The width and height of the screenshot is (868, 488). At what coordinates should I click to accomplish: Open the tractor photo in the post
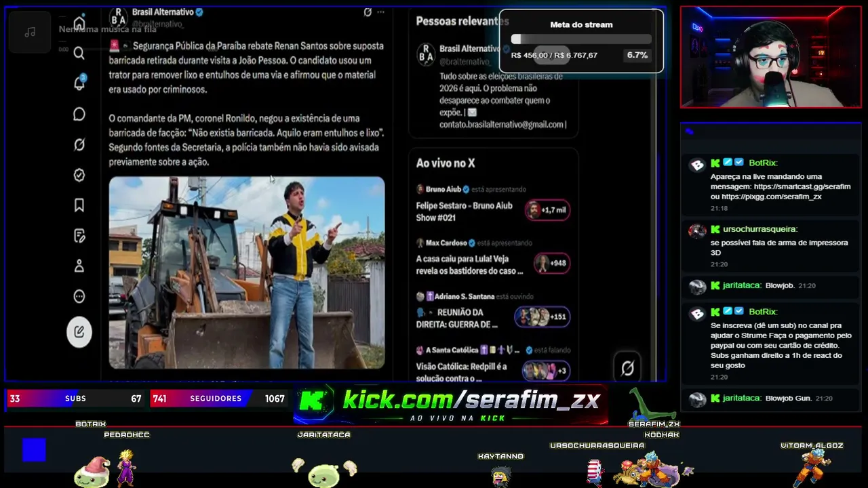[247, 272]
